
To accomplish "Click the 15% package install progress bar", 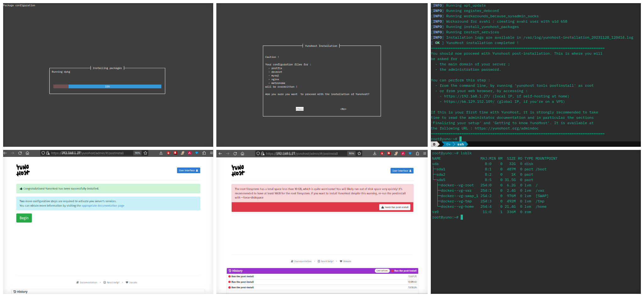I will (107, 86).
